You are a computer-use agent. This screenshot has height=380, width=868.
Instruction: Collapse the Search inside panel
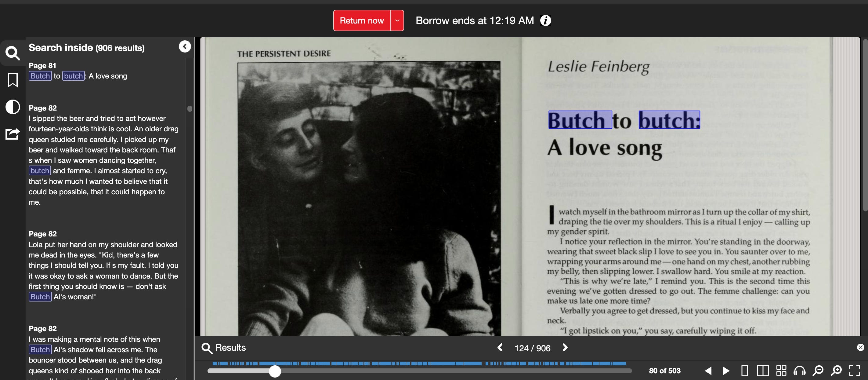click(x=185, y=46)
